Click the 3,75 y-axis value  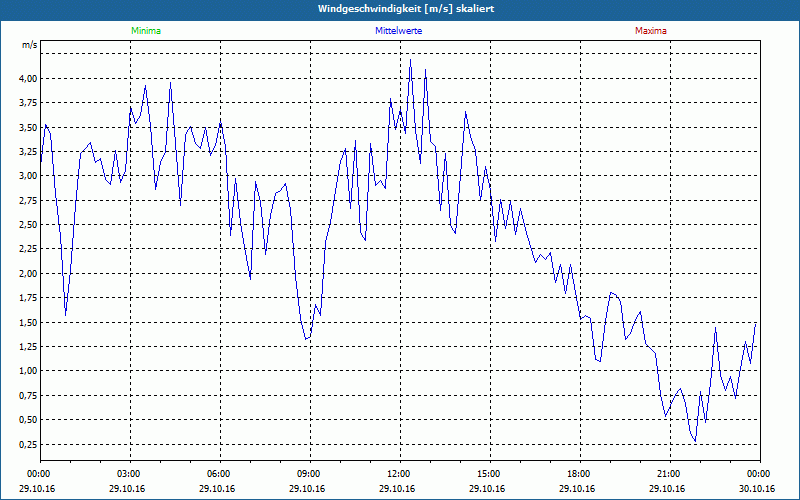pos(29,103)
